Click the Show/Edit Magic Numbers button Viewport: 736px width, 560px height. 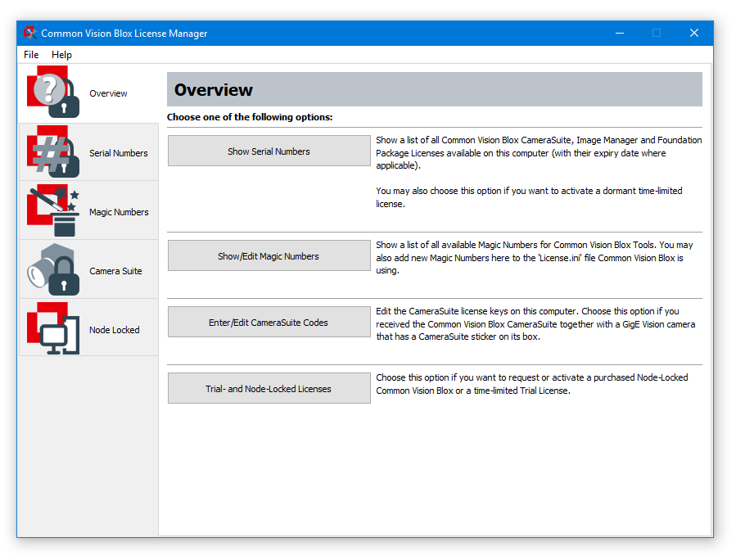click(269, 256)
